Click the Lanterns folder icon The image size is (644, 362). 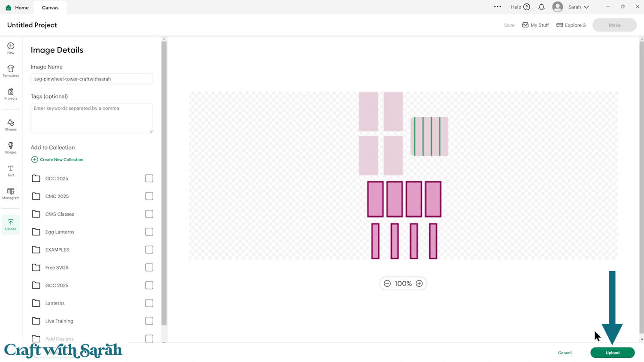36,303
